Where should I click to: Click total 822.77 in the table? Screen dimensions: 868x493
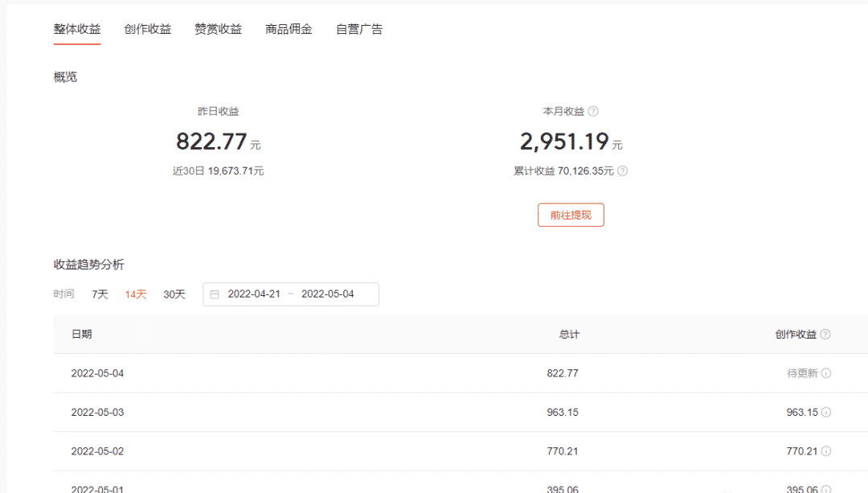[x=563, y=373]
